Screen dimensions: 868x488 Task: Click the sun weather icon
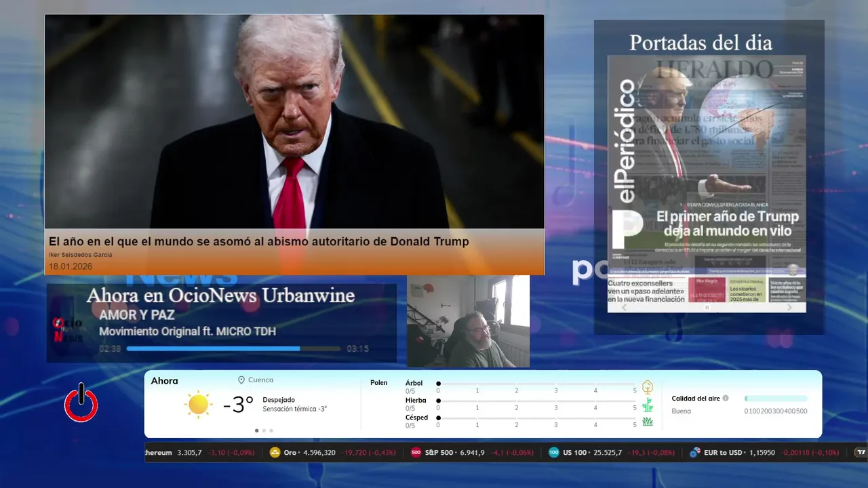199,405
